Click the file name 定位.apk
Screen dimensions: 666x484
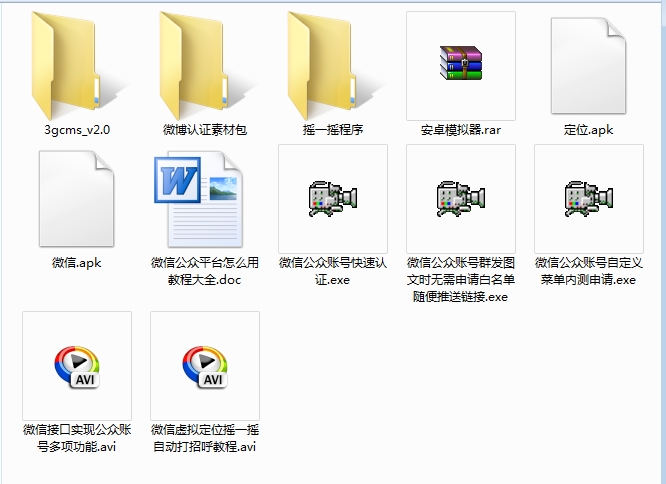pos(589,129)
